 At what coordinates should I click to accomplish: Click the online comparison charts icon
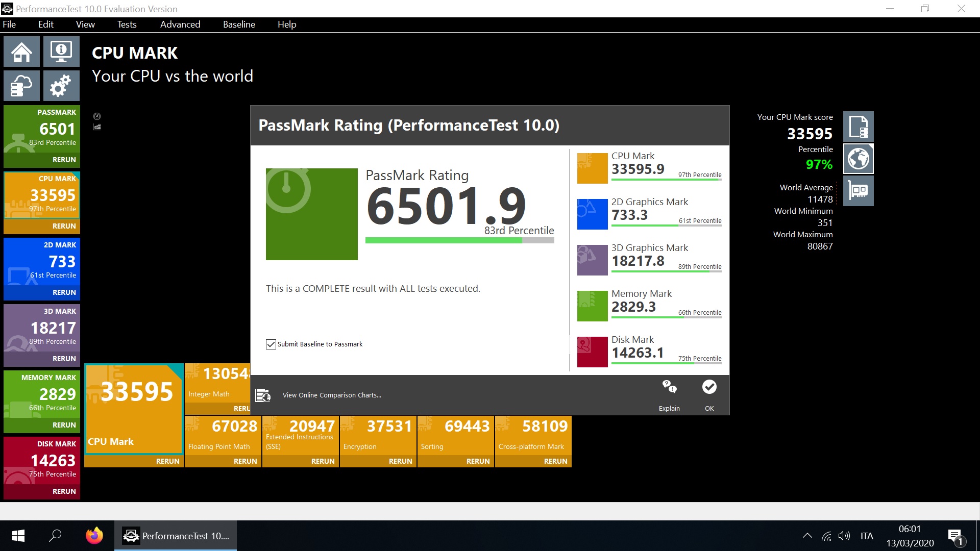[x=263, y=395]
